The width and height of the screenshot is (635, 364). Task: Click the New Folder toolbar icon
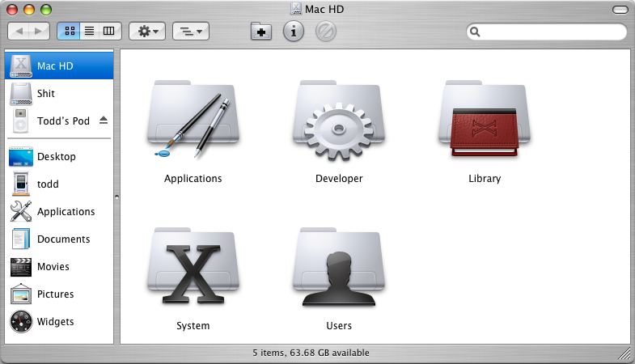click(x=261, y=32)
